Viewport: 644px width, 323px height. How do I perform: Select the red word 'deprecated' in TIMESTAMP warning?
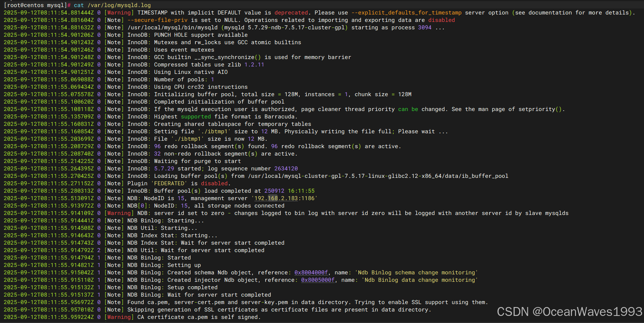pyautogui.click(x=291, y=13)
